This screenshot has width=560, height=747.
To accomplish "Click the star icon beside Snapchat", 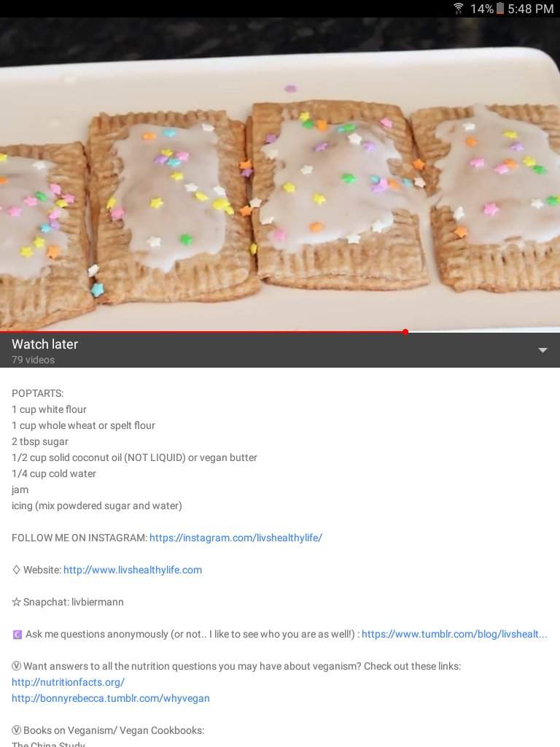I will [x=16, y=602].
